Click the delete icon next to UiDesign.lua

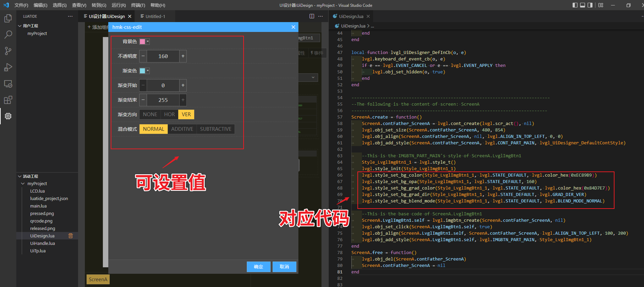point(71,236)
